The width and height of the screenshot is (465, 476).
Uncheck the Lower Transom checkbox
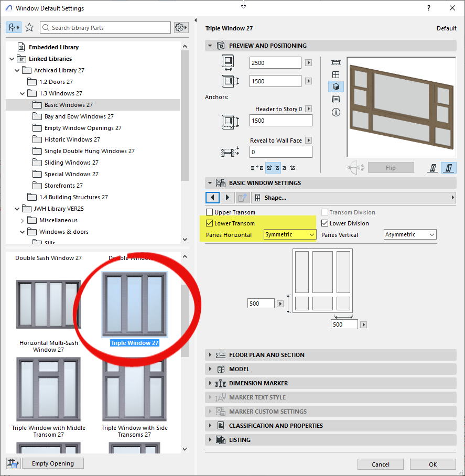[209, 223]
